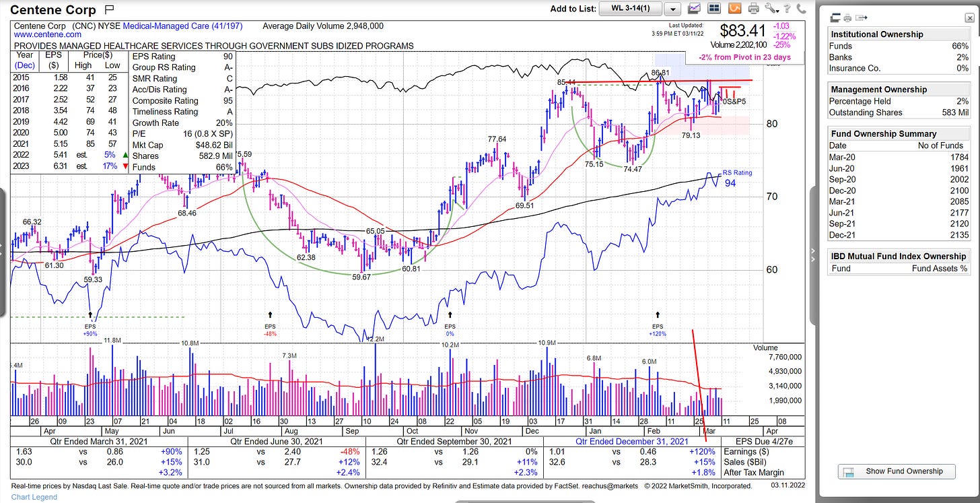Viewport: 980px width, 503px height.
Task: Click the phone contact icon
Action: click(x=801, y=9)
